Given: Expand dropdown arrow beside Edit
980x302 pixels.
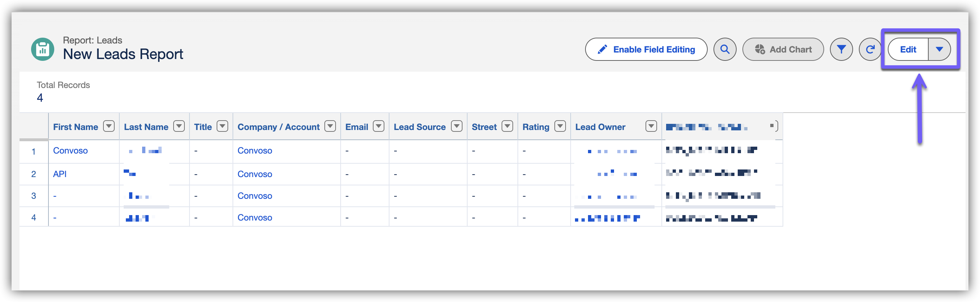Looking at the screenshot, I should click(939, 50).
